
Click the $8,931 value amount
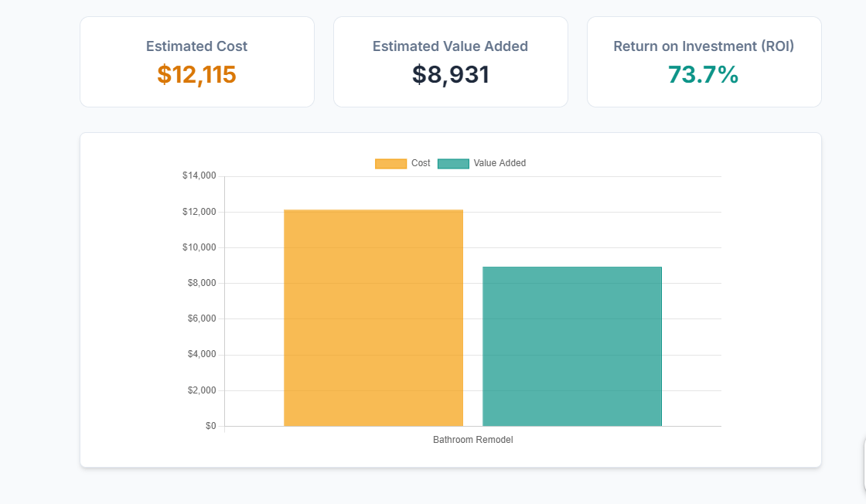coord(450,74)
